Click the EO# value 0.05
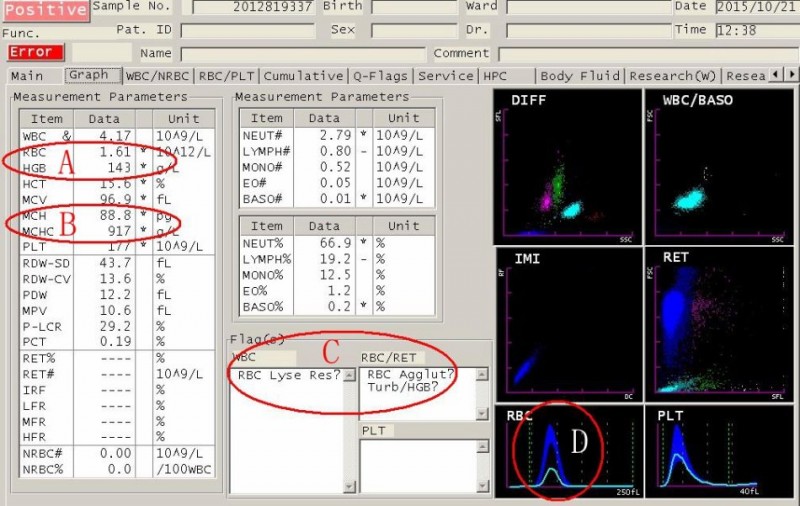 335,183
